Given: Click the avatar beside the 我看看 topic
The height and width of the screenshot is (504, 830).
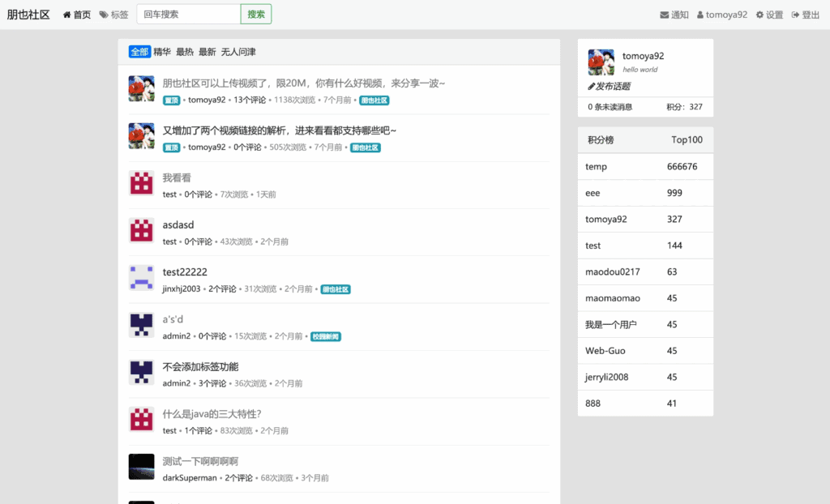Looking at the screenshot, I should [x=141, y=183].
